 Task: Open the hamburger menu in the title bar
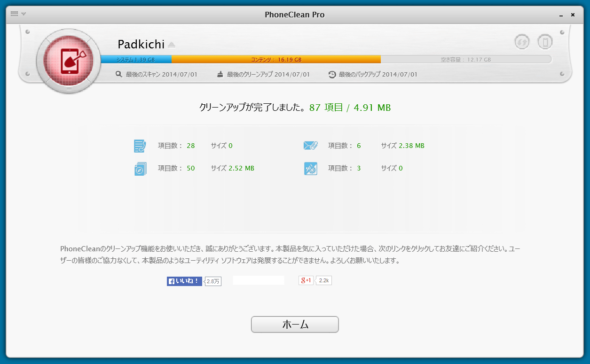[x=14, y=14]
